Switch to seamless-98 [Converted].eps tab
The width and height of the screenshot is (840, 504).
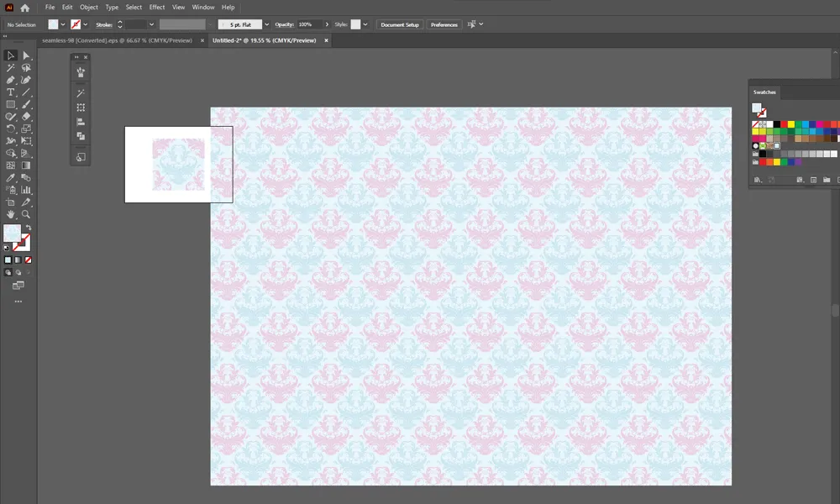117,40
